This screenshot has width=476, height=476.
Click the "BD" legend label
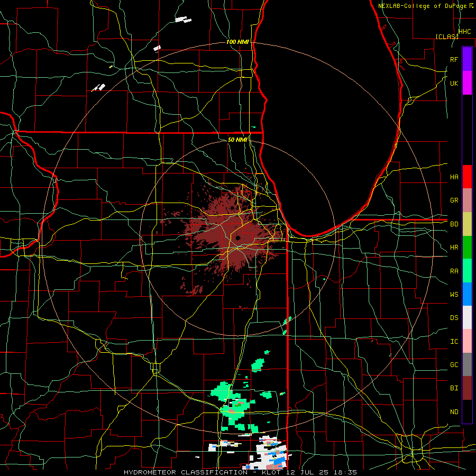point(454,224)
